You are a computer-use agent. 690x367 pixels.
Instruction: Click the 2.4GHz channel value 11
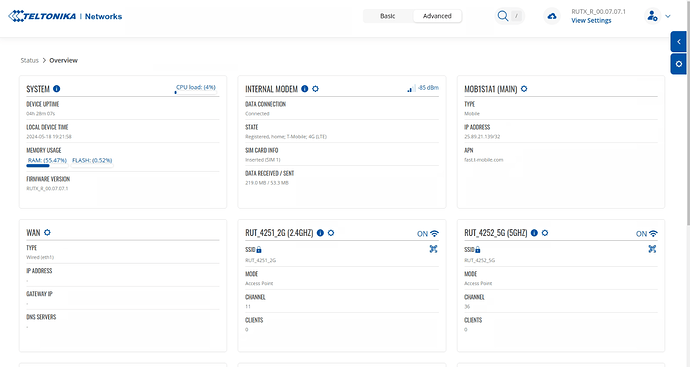click(248, 306)
